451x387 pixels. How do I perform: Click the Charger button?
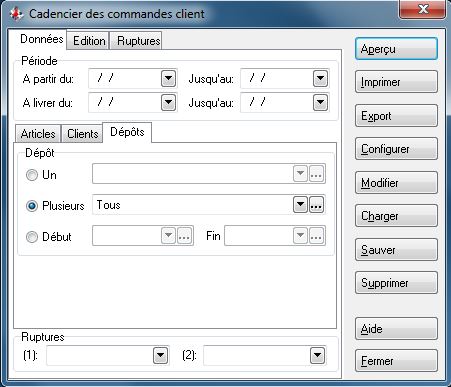pyautogui.click(x=396, y=216)
